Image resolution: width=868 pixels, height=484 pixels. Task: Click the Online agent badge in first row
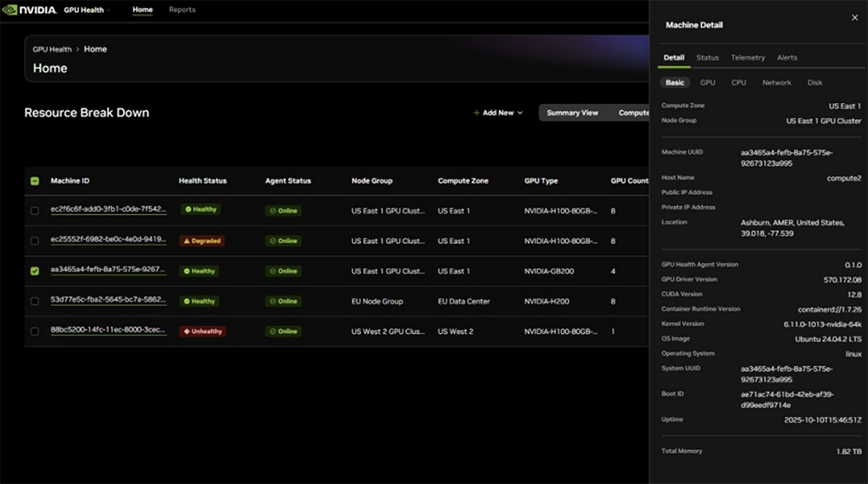click(x=283, y=210)
